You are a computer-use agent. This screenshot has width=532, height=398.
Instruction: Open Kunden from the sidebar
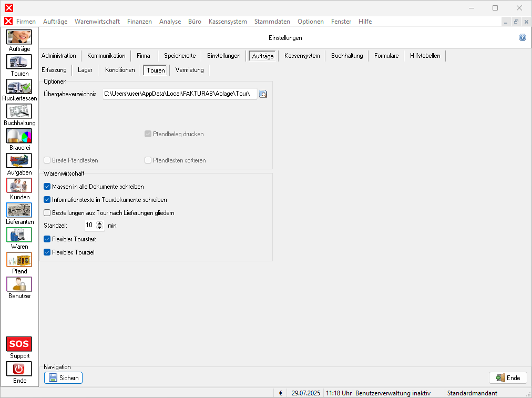pos(19,186)
